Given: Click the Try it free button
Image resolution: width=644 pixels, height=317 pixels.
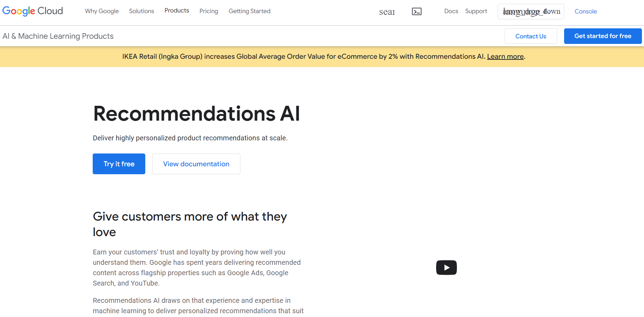Looking at the screenshot, I should point(119,164).
